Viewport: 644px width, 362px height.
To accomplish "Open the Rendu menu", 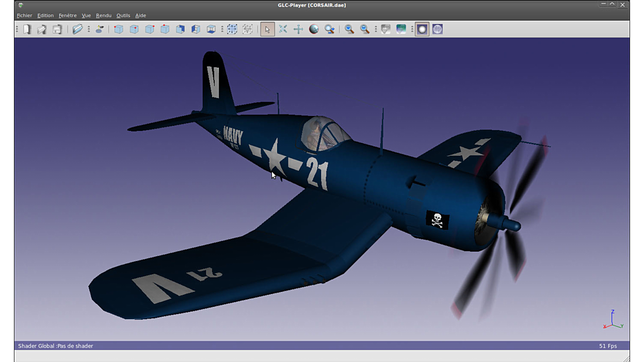I will (x=103, y=15).
